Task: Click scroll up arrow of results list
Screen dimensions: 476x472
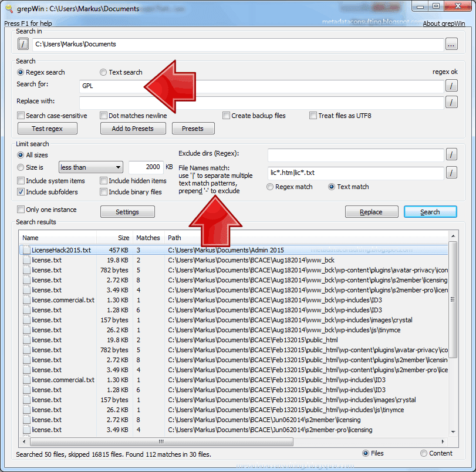Action: [453, 237]
